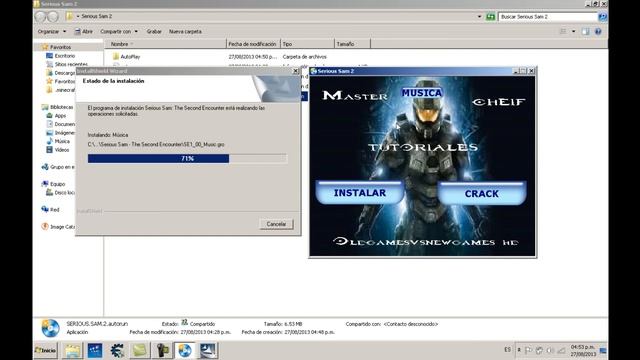Click the blue starry taskbar icon
The width and height of the screenshot is (640, 360).
[95, 351]
